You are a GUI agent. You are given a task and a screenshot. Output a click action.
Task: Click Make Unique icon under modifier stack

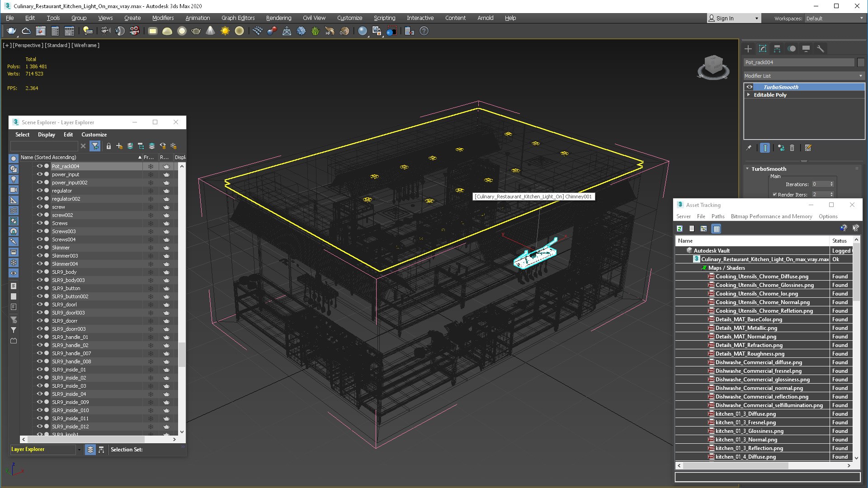(x=781, y=148)
